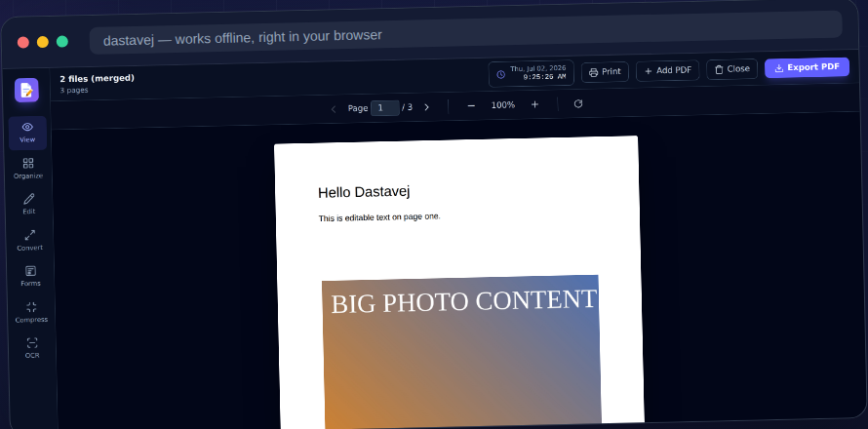Open the dastavej app logo icon

pos(26,91)
